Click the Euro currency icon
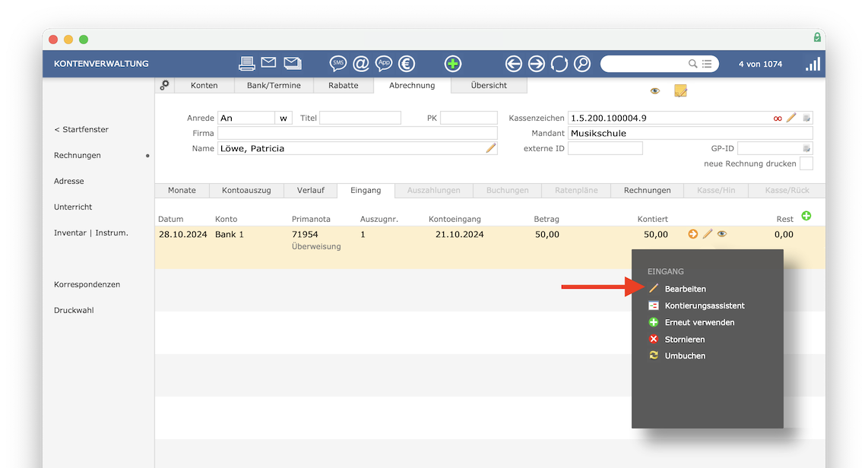The height and width of the screenshot is (468, 868). [x=407, y=64]
